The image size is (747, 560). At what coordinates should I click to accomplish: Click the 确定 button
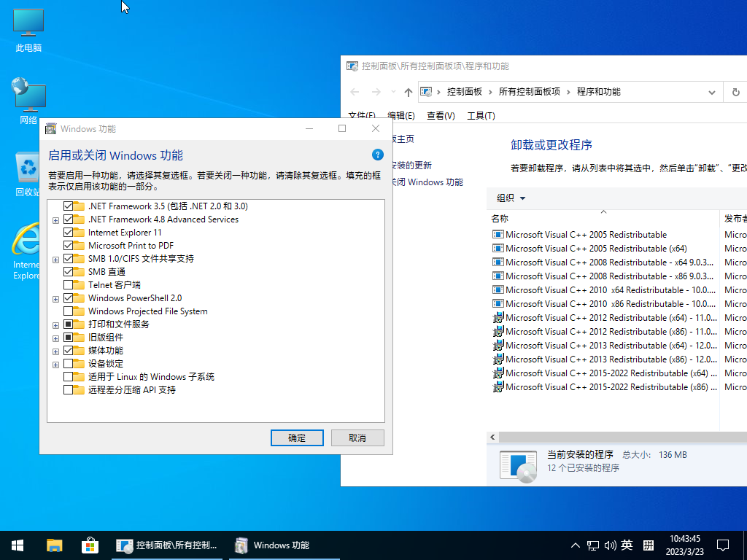297,437
